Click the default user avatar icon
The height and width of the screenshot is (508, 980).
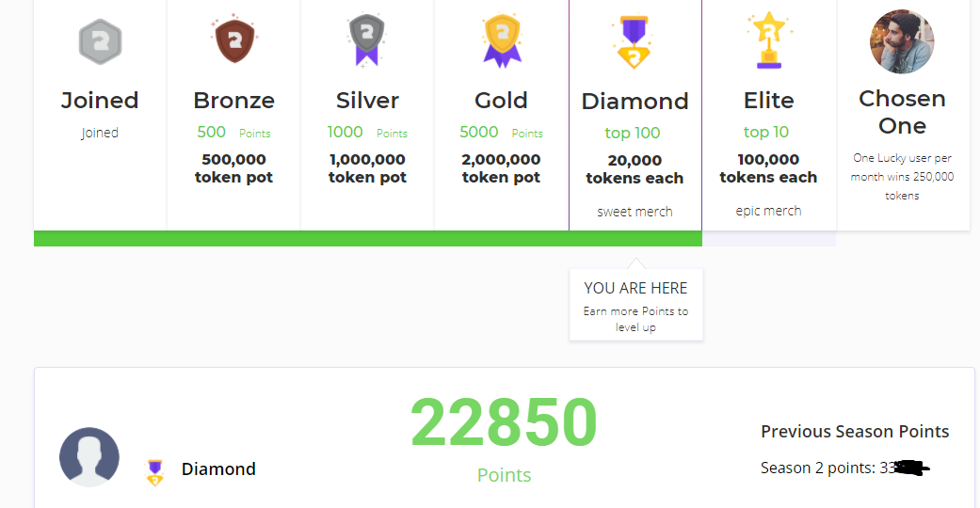coord(89,457)
